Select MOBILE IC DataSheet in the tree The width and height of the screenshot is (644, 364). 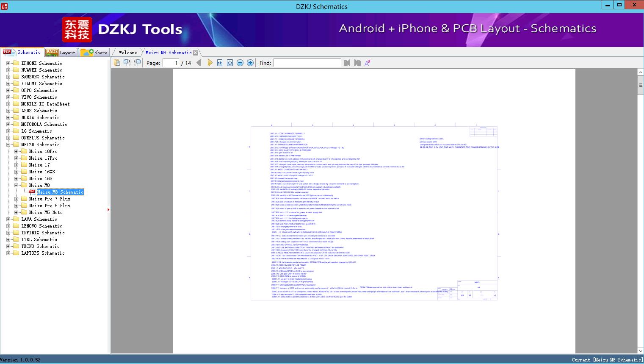[45, 104]
